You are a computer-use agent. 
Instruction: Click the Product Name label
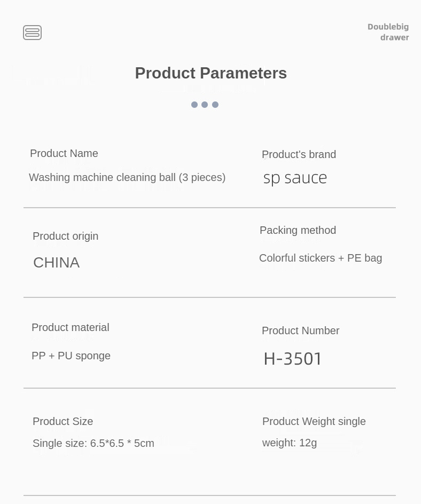coord(64,154)
